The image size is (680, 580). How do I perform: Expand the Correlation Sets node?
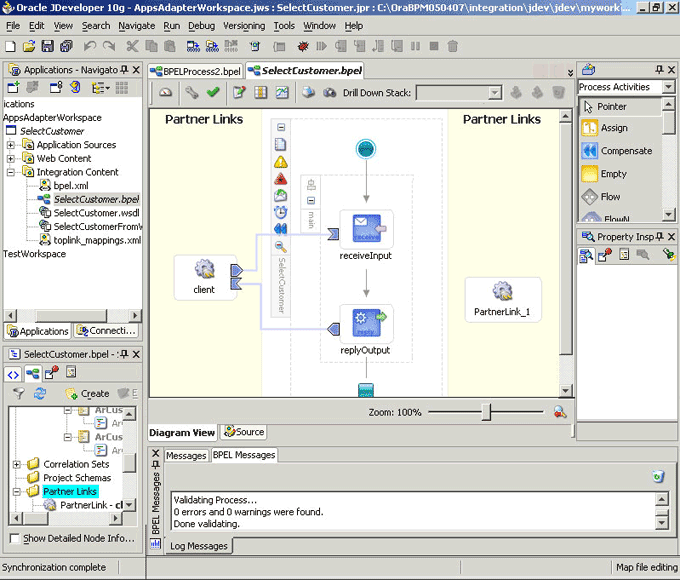(16, 464)
